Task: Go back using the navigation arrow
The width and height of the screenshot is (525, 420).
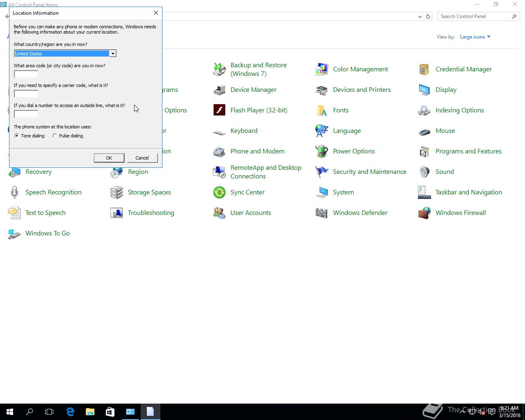Action: click(7, 16)
